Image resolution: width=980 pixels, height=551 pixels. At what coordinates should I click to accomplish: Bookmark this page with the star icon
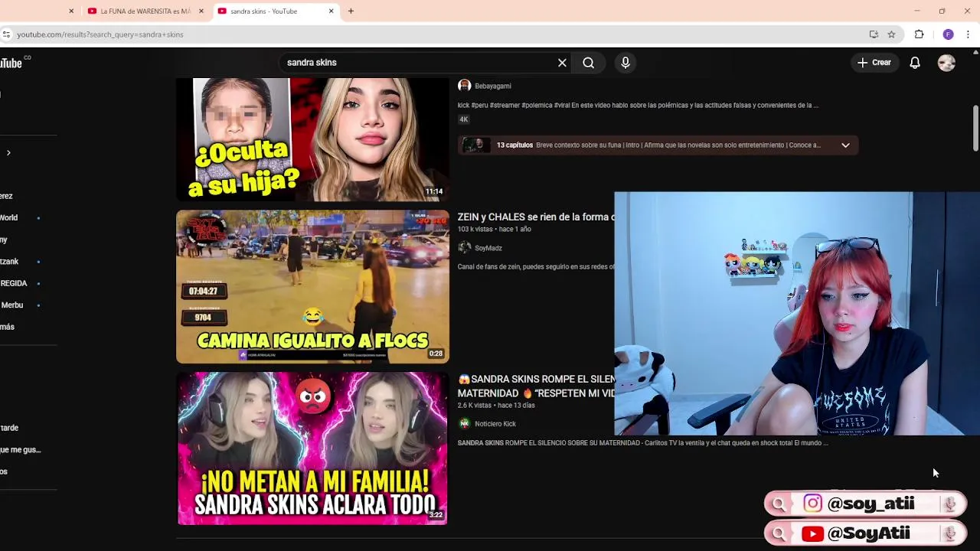point(891,34)
